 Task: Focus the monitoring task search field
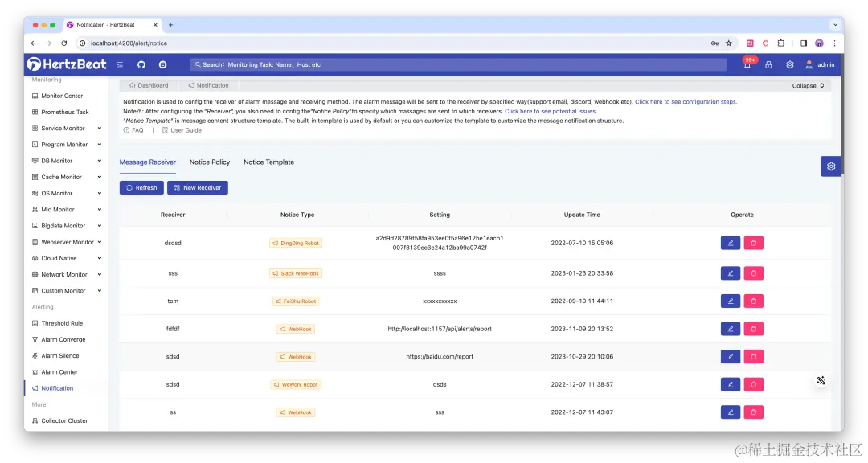pos(458,65)
